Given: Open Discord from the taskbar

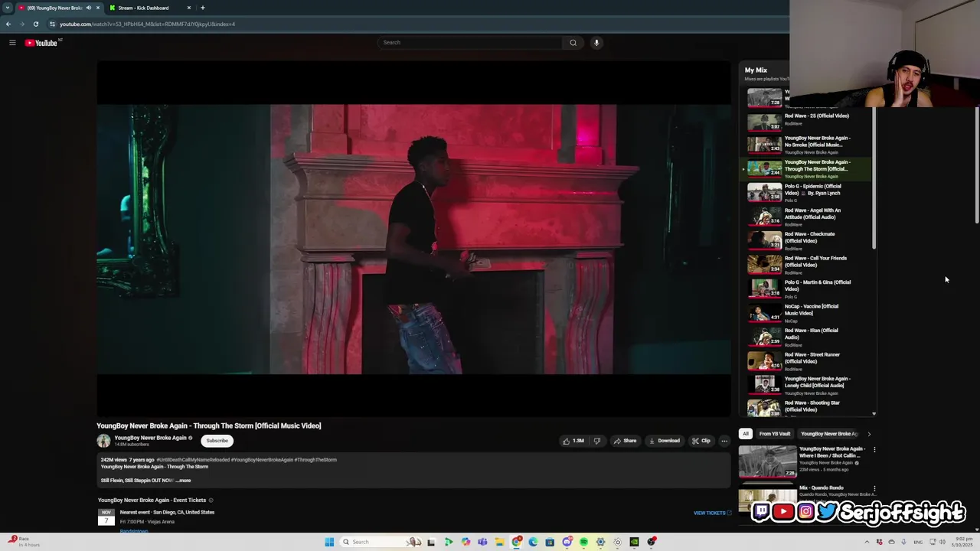Looking at the screenshot, I should 567,542.
